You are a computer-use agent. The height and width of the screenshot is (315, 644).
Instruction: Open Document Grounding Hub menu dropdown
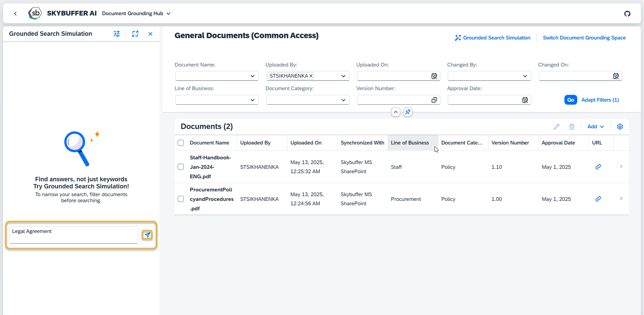[136, 14]
